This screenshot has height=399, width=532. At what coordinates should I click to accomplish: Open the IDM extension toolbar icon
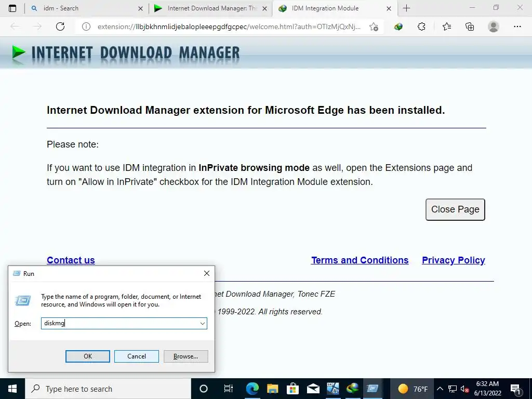coord(398,26)
